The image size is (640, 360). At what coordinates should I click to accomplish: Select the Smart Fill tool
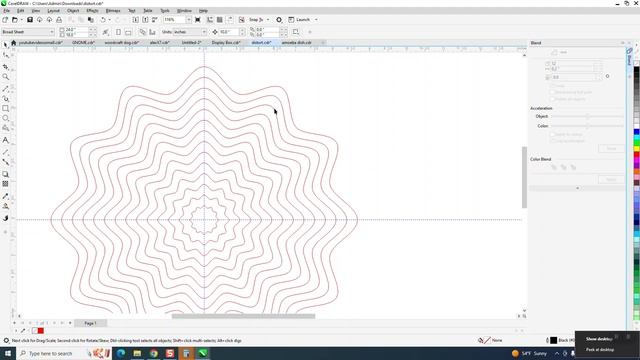(5, 218)
